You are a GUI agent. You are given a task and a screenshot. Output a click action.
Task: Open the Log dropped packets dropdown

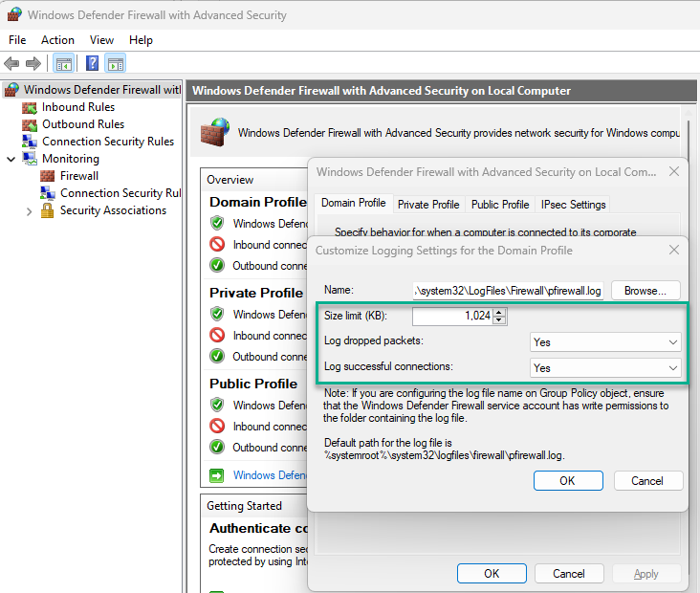605,341
